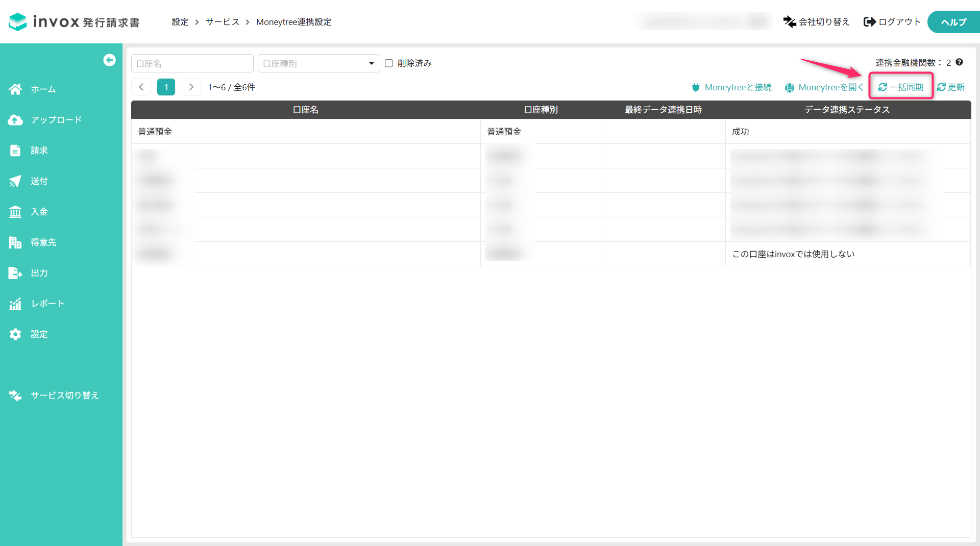Click the サービス切り替え switch icon
980x546 pixels.
coord(15,395)
